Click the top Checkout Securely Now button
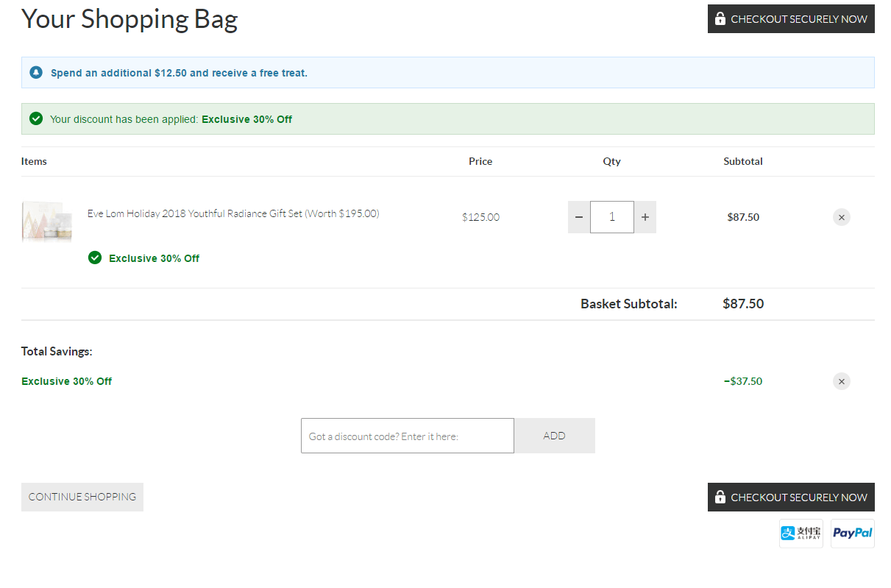891x588 pixels. click(x=791, y=19)
